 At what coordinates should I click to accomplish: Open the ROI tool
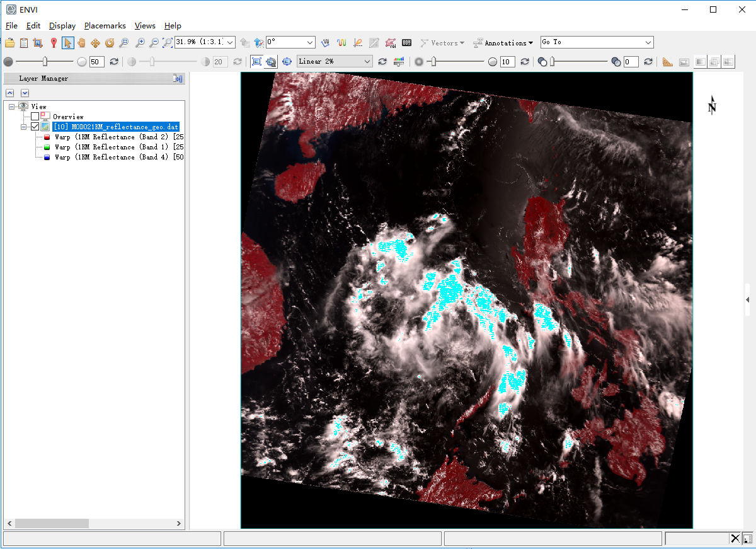pyautogui.click(x=390, y=43)
